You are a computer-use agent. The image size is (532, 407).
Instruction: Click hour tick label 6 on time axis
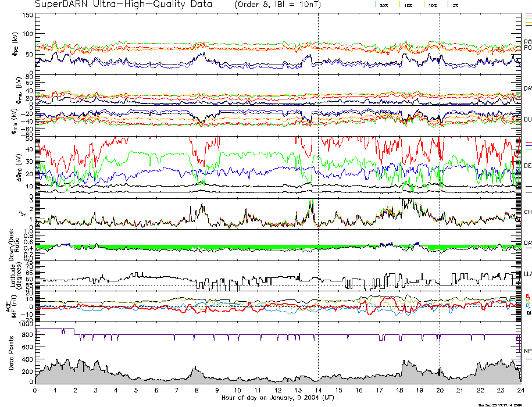click(156, 390)
